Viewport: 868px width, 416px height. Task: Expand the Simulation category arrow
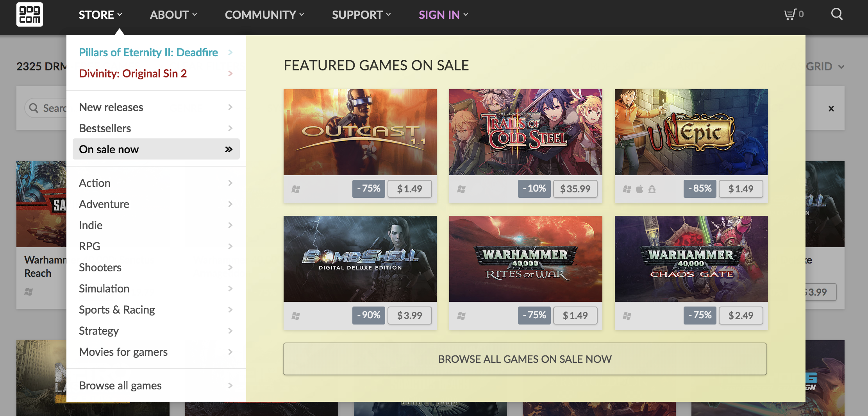(230, 289)
